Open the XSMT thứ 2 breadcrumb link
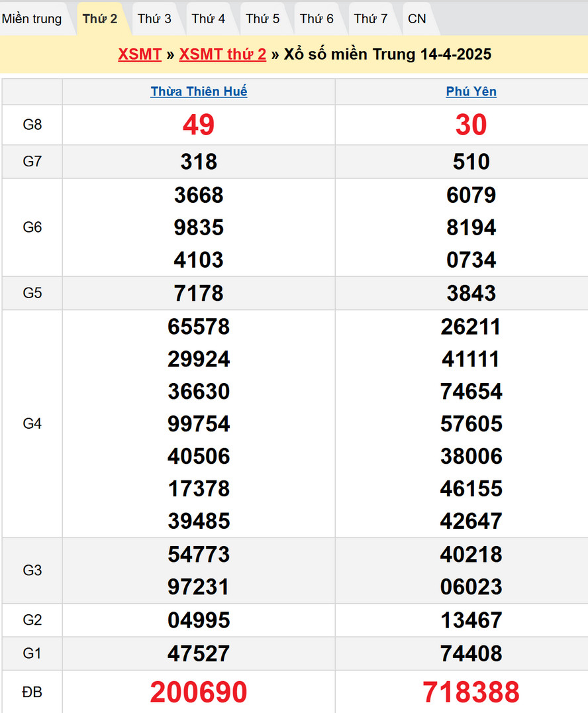This screenshot has width=588, height=713. (x=222, y=54)
